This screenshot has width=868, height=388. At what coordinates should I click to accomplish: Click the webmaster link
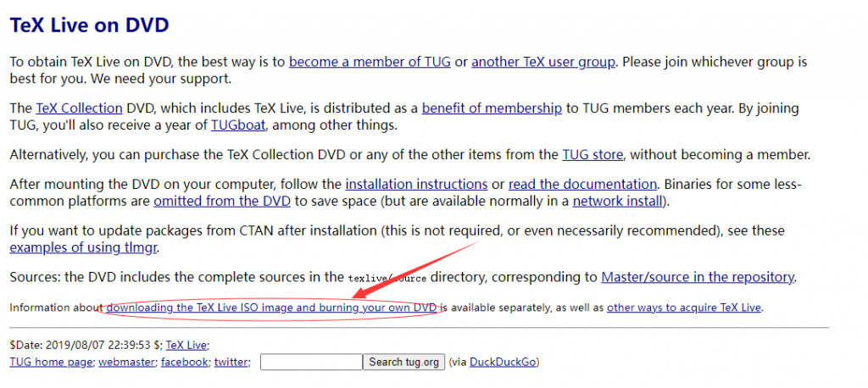point(128,363)
